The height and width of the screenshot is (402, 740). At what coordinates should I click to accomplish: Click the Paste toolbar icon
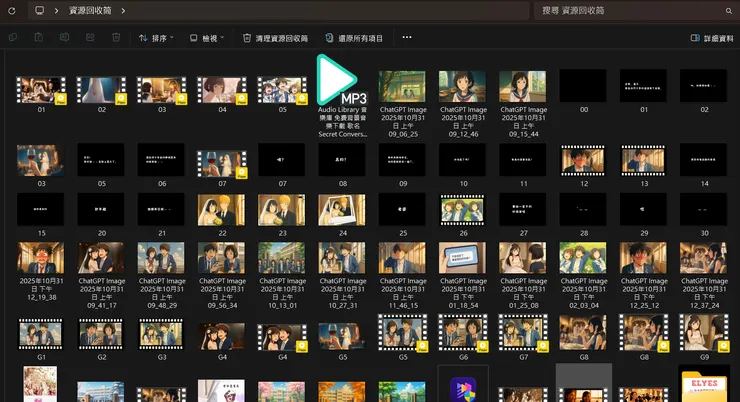(39, 37)
